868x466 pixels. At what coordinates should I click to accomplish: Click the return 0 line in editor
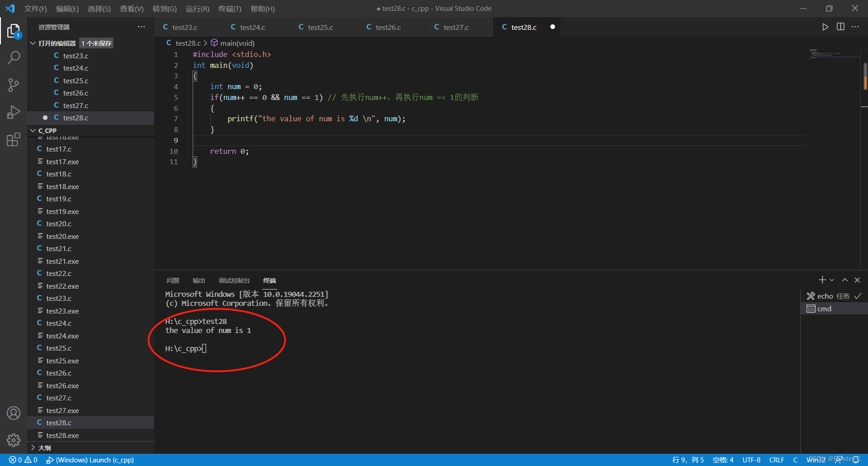(x=229, y=151)
